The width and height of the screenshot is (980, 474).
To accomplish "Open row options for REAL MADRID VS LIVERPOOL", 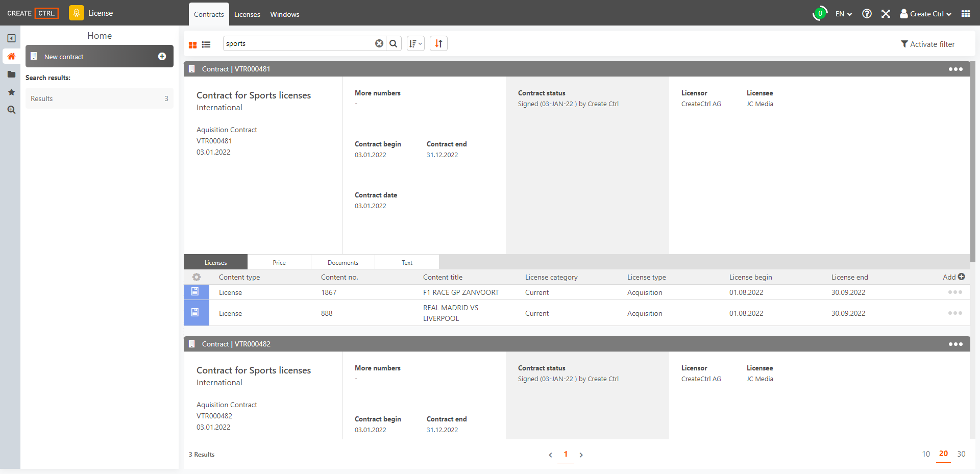I will [x=955, y=313].
